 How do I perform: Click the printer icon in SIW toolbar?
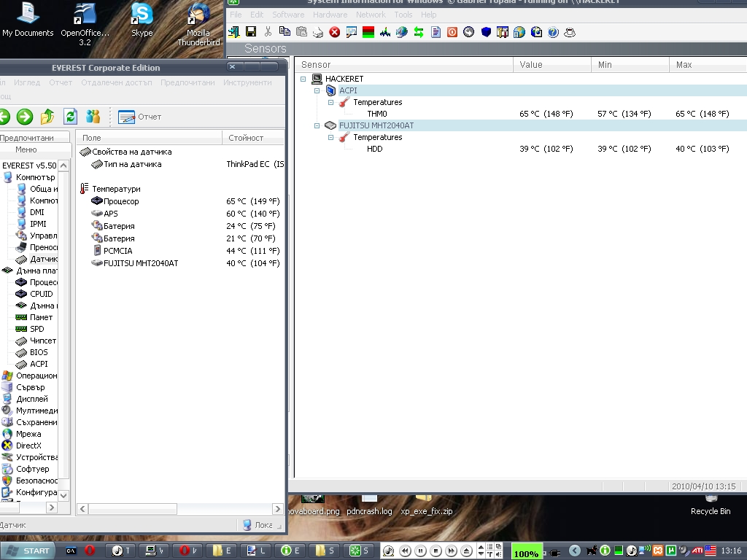318,32
